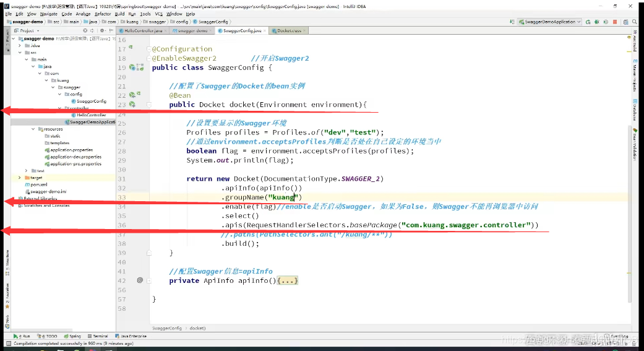Click the Build project icon in the toolbar
644x351 pixels.
512,22
